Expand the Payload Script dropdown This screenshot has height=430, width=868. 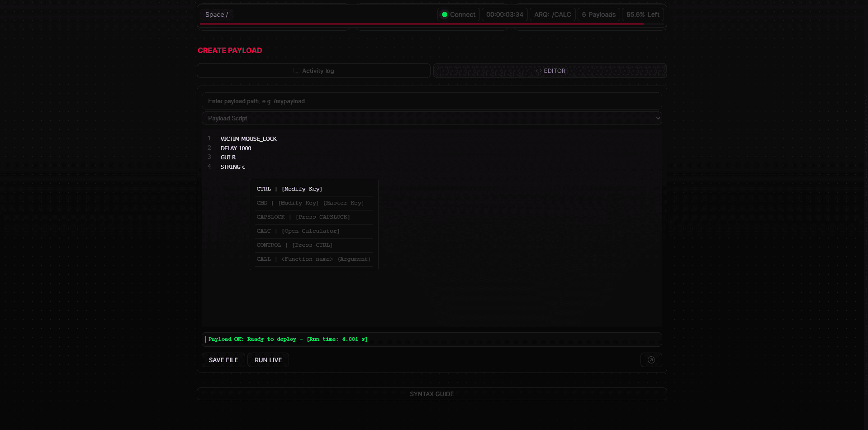point(432,118)
